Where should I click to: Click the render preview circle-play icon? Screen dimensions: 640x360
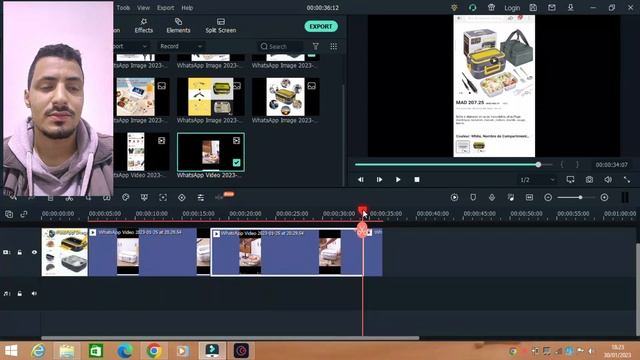[x=454, y=198]
